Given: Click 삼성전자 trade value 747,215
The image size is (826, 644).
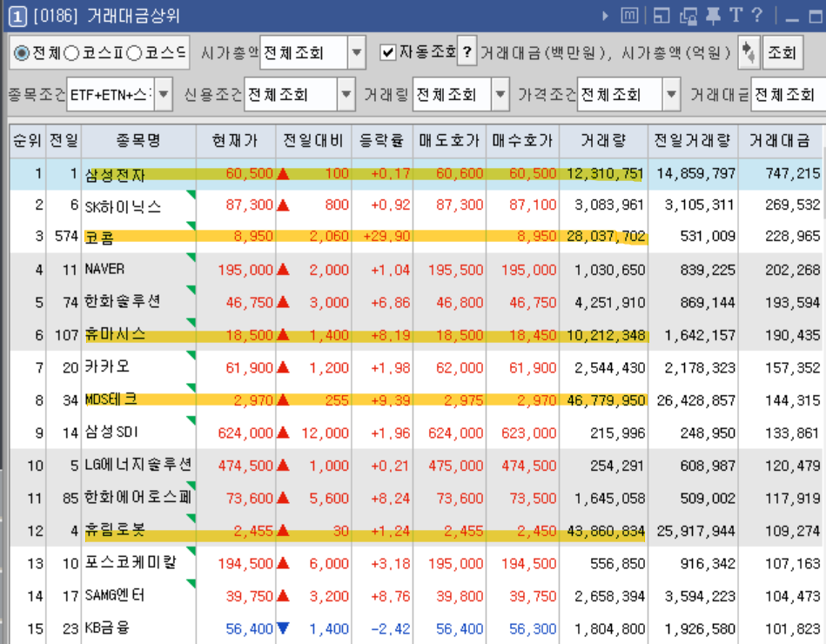Looking at the screenshot, I should [x=793, y=174].
